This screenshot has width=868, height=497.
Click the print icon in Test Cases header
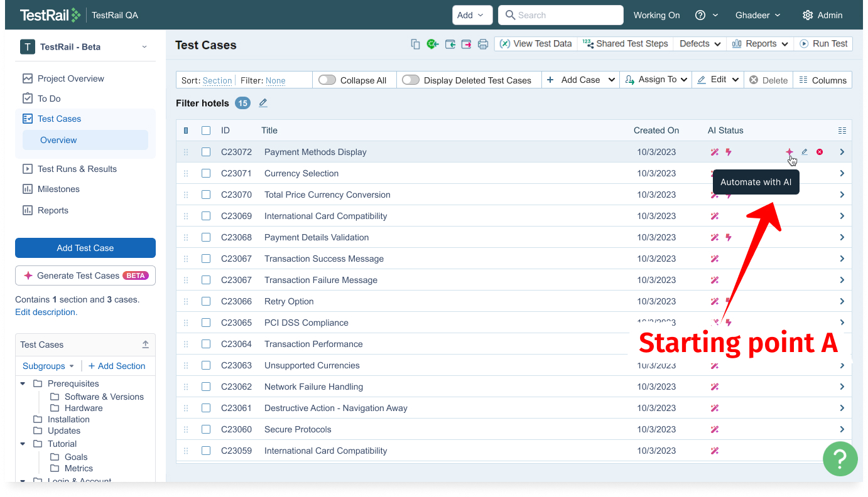tap(482, 44)
